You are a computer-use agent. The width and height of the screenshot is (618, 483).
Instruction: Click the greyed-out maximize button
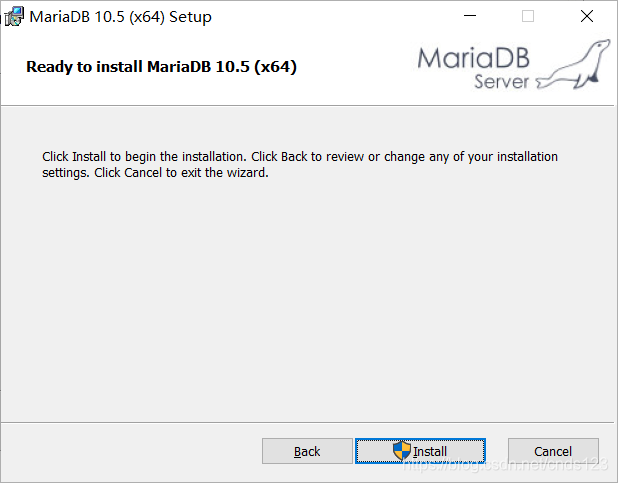pyautogui.click(x=528, y=16)
